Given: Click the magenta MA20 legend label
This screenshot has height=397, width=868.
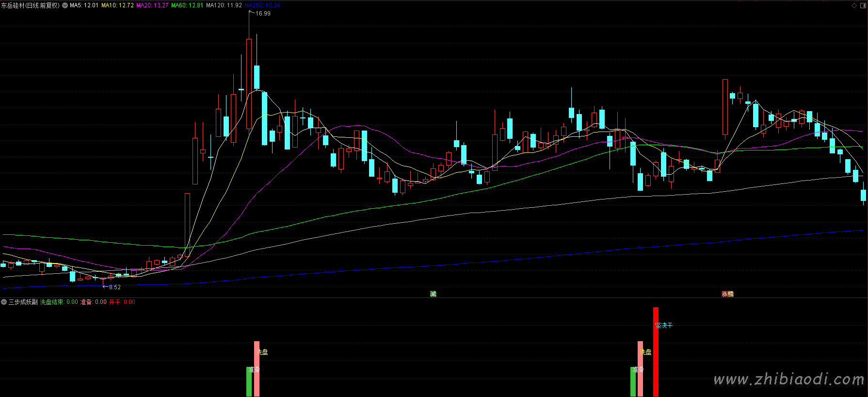Looking at the screenshot, I should [x=152, y=5].
